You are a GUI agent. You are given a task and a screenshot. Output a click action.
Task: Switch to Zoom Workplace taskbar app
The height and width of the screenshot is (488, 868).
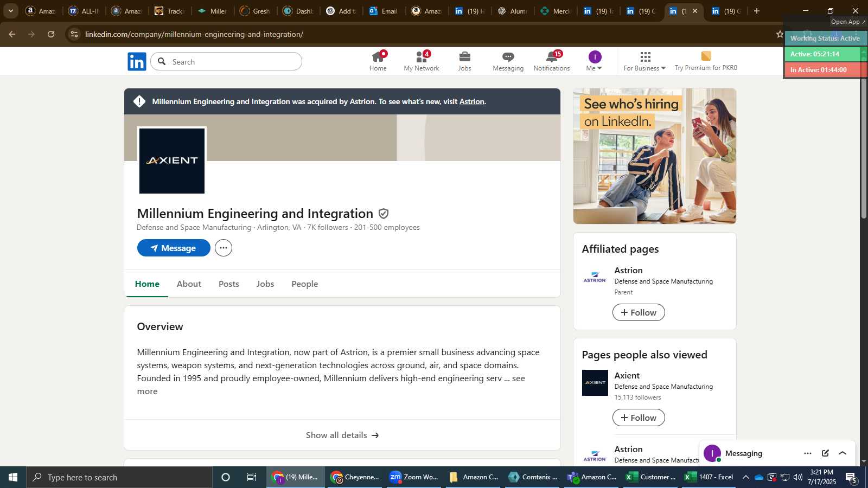(414, 477)
